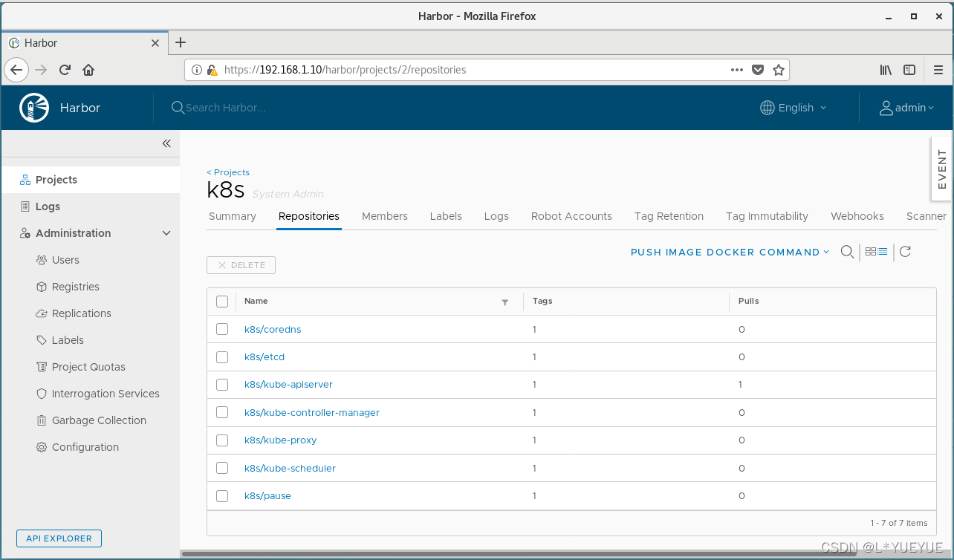954x560 pixels.
Task: Open Interrogation Services in the sidebar
Action: coord(106,394)
